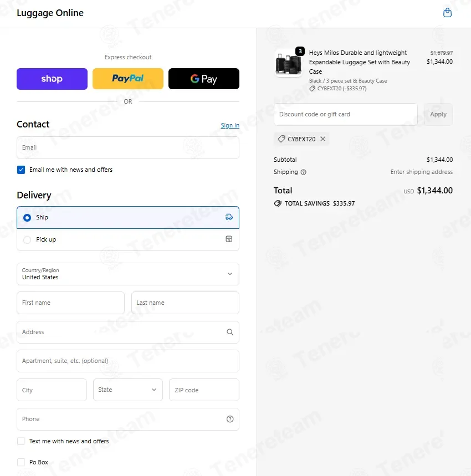Click the struck-through price $1,679.97

(441, 53)
